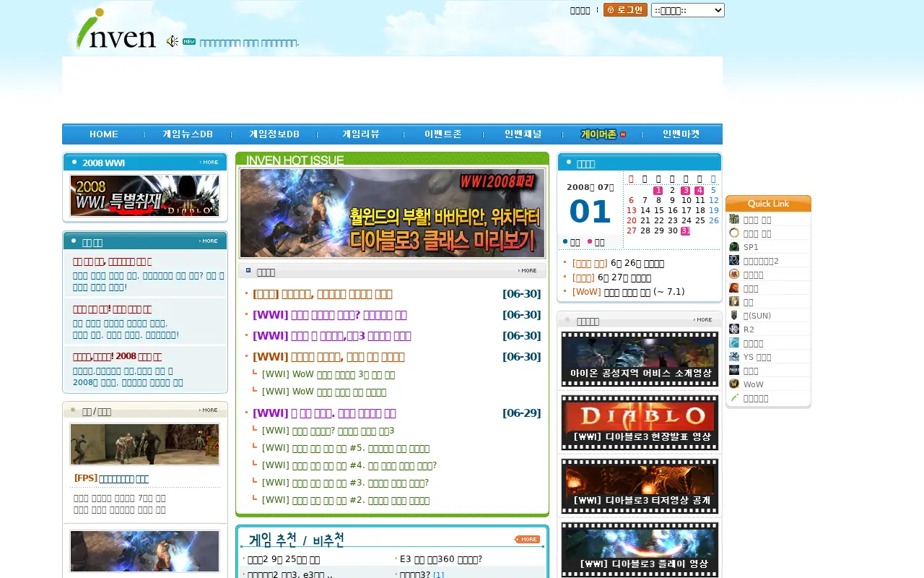
Task: Click MORE below the hot issue banner
Action: (528, 271)
